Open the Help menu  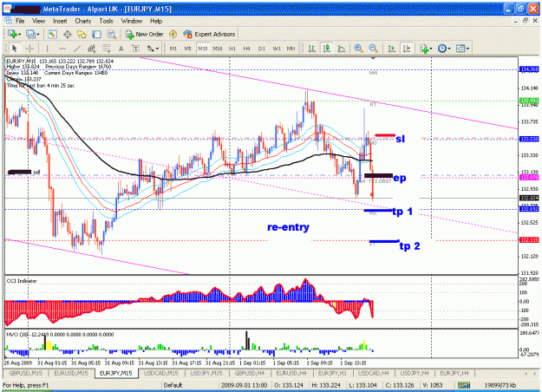156,21
